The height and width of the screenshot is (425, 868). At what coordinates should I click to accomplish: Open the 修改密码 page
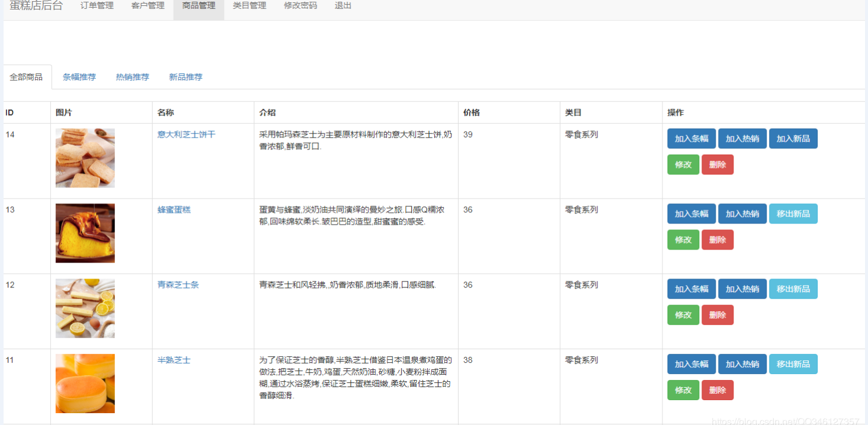pos(300,7)
